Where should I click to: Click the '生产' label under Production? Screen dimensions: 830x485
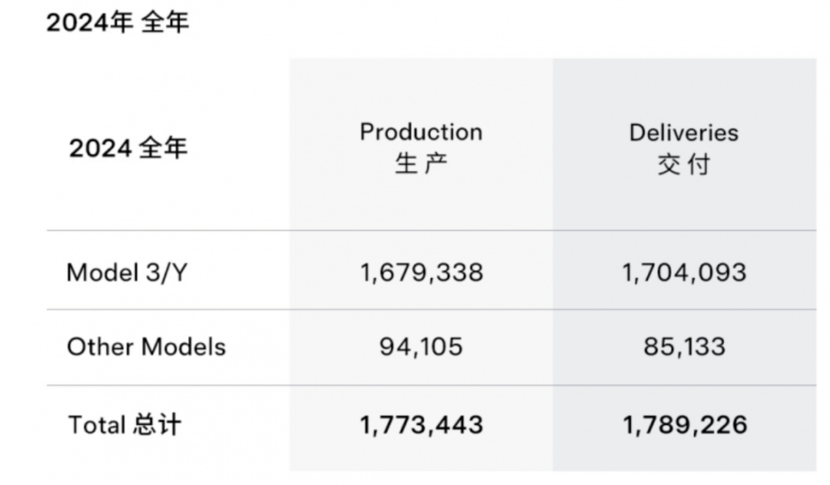coord(421,164)
